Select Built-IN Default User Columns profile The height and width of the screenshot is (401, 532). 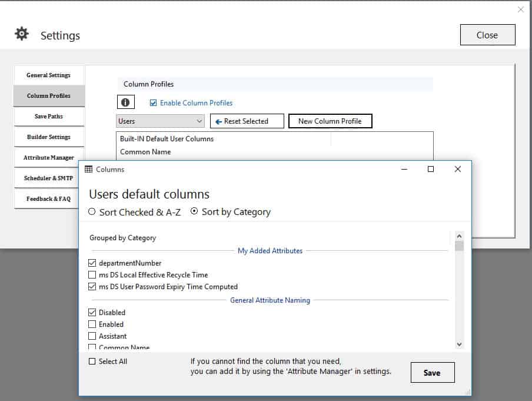(167, 139)
